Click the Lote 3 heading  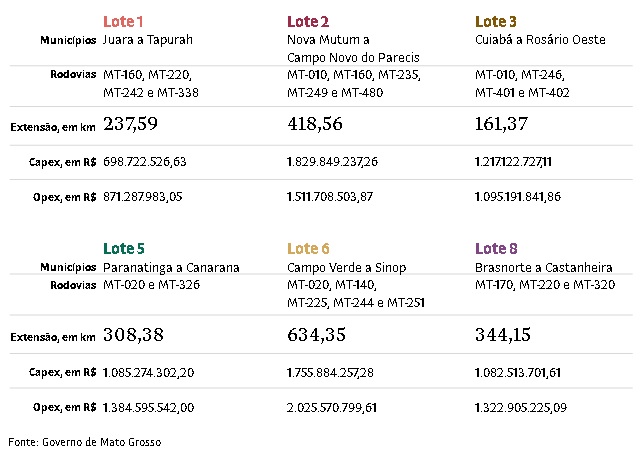496,21
